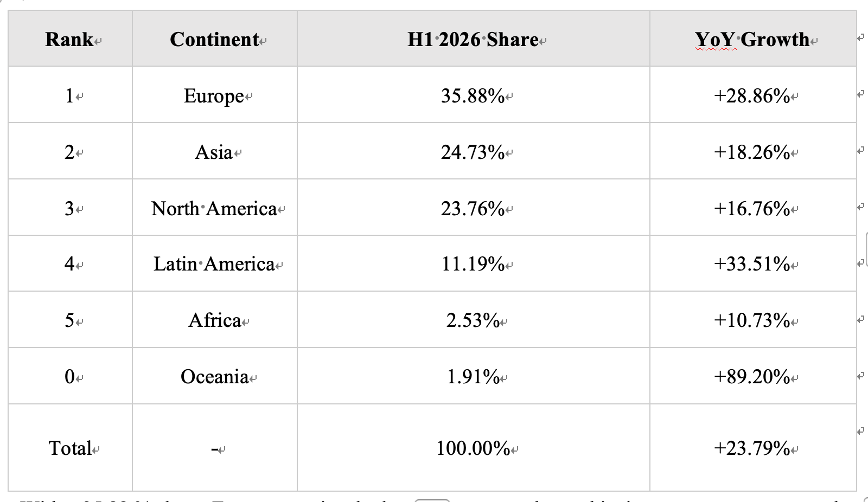868x502 pixels.
Task: Click the Rank header cell
Action: (x=69, y=40)
